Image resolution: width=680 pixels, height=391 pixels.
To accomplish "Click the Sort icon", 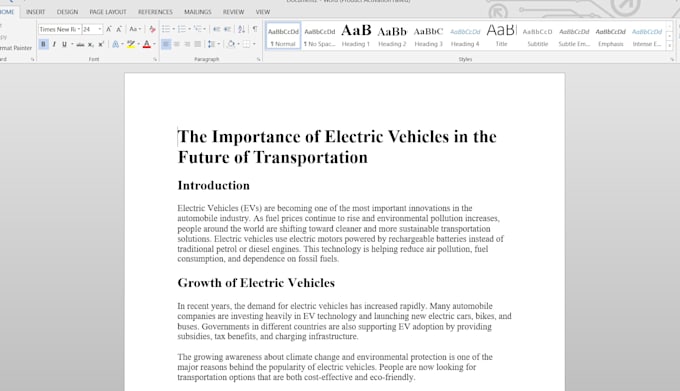I will coord(242,29).
